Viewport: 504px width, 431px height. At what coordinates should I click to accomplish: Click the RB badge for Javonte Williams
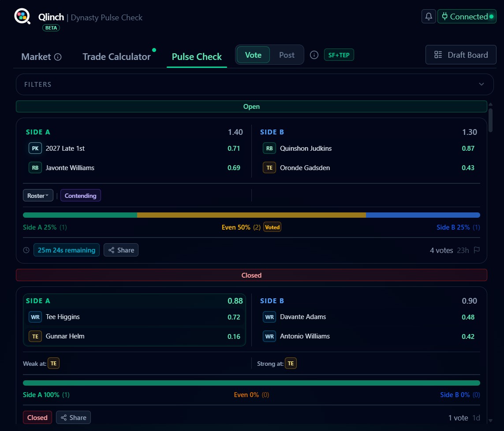tap(35, 167)
